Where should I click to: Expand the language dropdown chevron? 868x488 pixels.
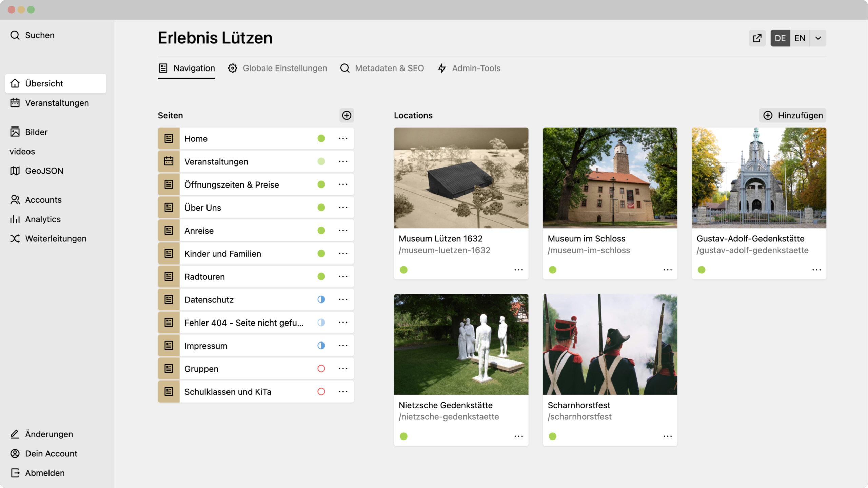818,38
